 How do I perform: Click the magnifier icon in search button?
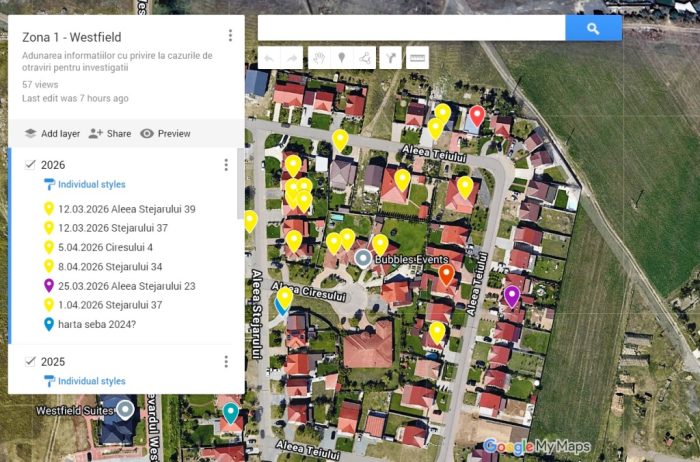[593, 29]
